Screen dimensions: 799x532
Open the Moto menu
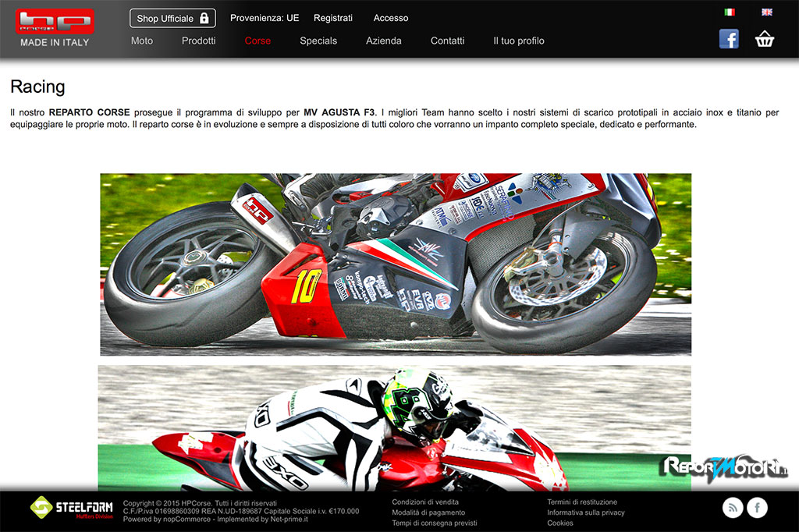coord(142,41)
